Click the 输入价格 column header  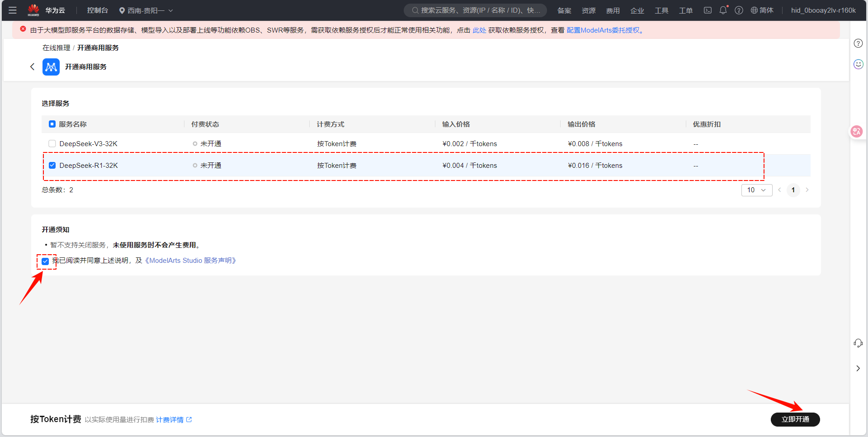click(x=456, y=124)
